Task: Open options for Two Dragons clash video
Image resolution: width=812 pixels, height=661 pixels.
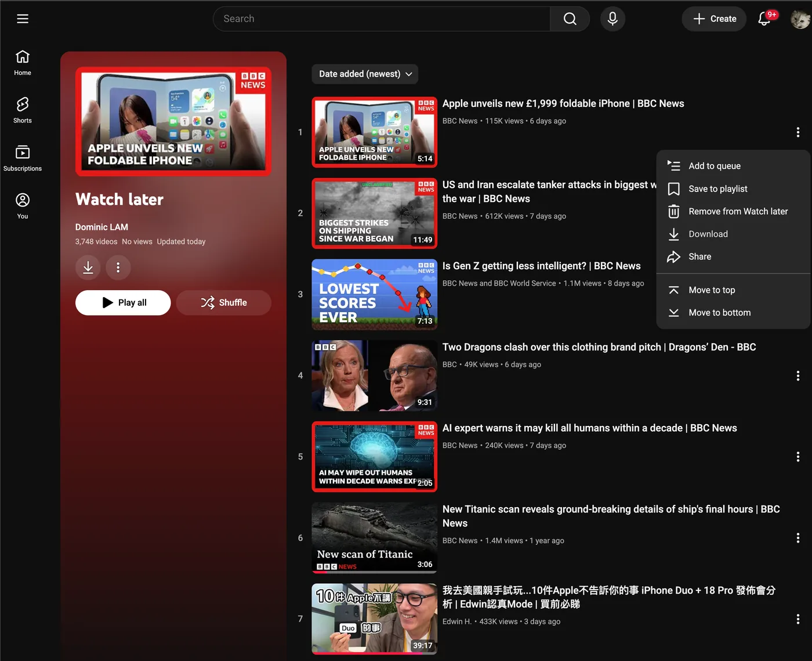Action: (x=798, y=375)
